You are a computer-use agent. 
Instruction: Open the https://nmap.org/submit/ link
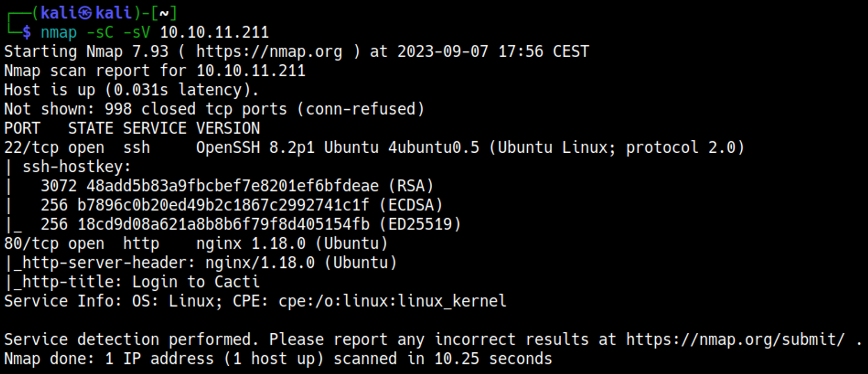[735, 339]
